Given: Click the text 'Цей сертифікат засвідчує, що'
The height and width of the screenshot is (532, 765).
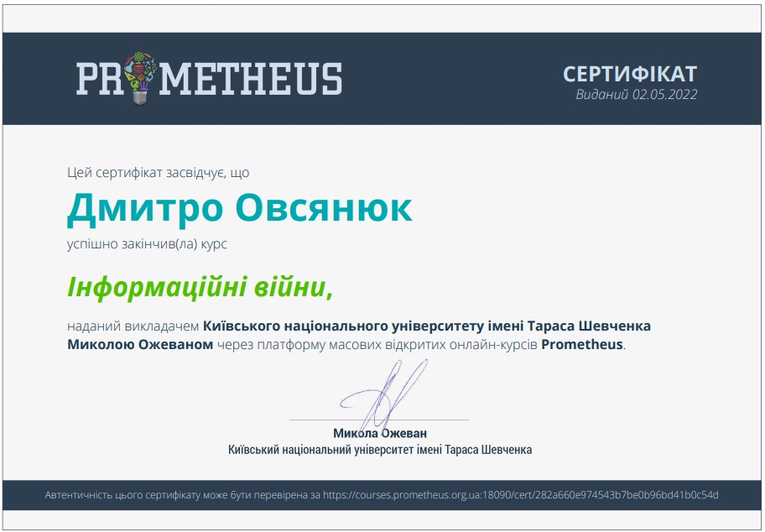Looking at the screenshot, I should 158,173.
